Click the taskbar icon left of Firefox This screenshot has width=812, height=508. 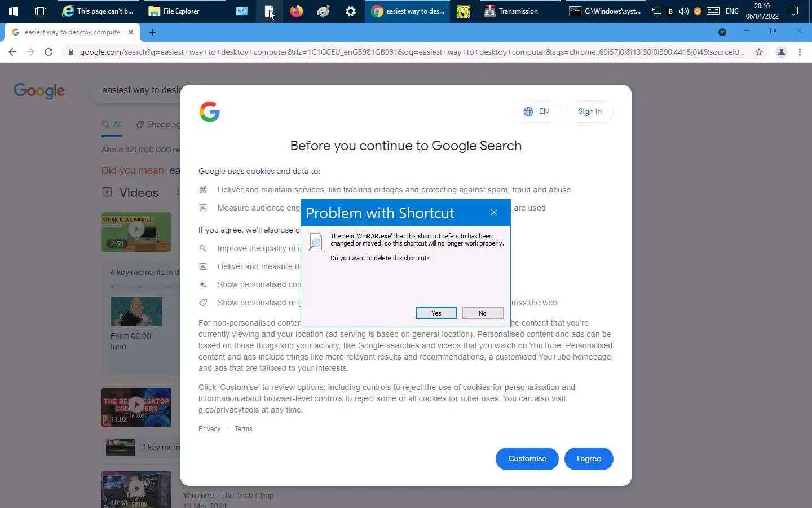269,11
